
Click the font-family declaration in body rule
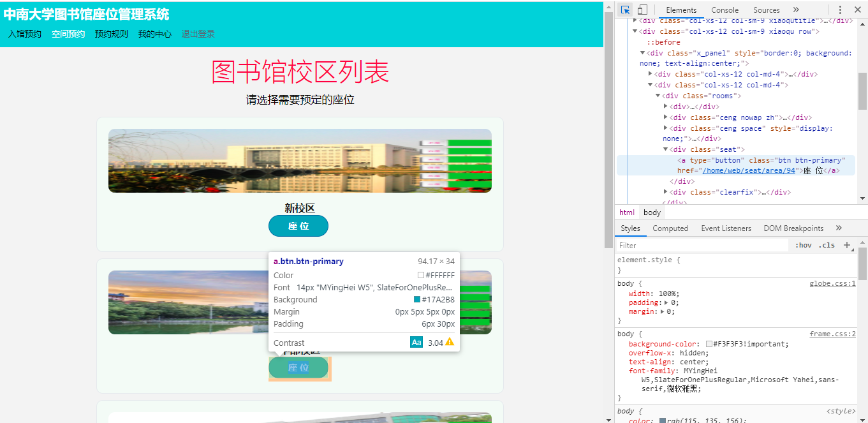click(x=733, y=380)
